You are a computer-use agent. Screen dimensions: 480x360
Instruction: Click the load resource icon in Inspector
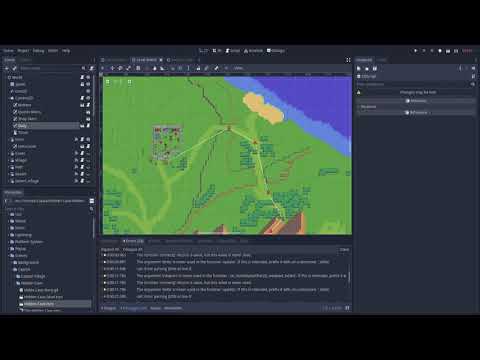(x=367, y=68)
